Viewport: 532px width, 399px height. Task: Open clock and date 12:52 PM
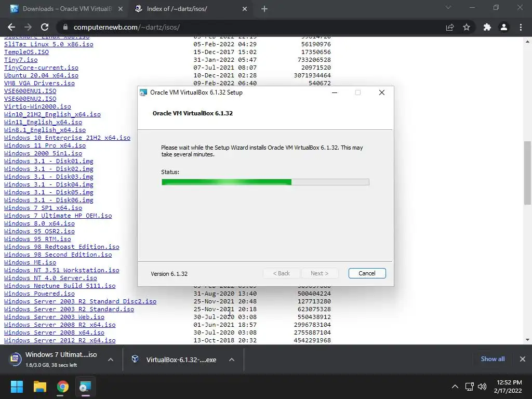coord(508,387)
